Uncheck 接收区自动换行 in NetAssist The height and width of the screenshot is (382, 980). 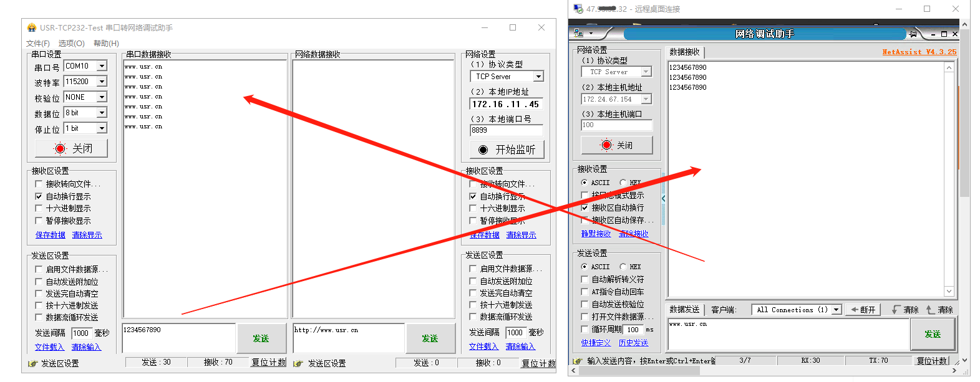[x=585, y=208]
